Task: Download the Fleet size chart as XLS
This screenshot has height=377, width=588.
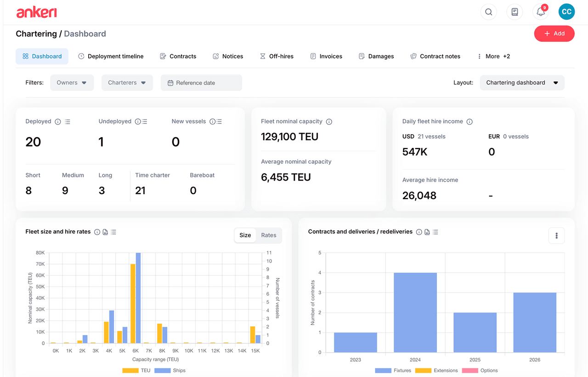Action: (x=105, y=232)
